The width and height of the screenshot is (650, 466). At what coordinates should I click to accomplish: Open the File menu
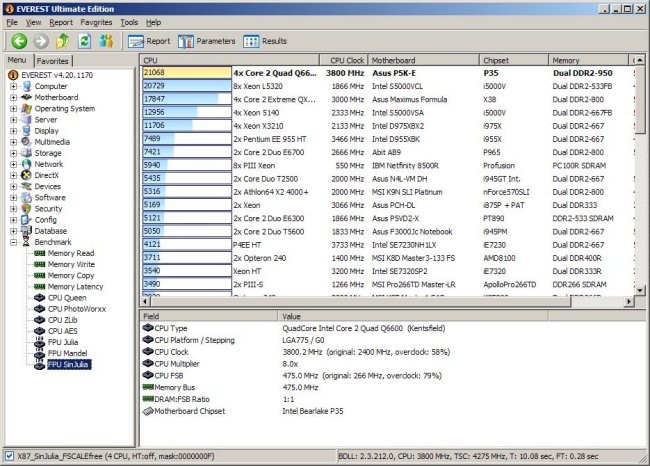click(x=12, y=22)
